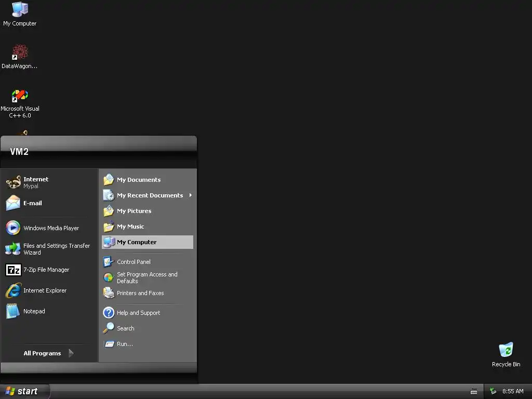Click the Mypal raccoon Internet icon
The image size is (532, 399).
point(13,182)
